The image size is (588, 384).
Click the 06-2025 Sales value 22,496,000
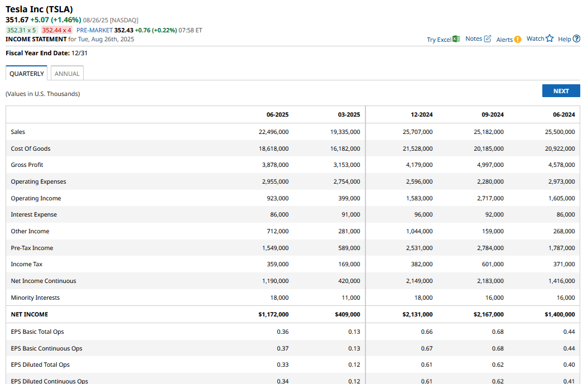tap(274, 132)
